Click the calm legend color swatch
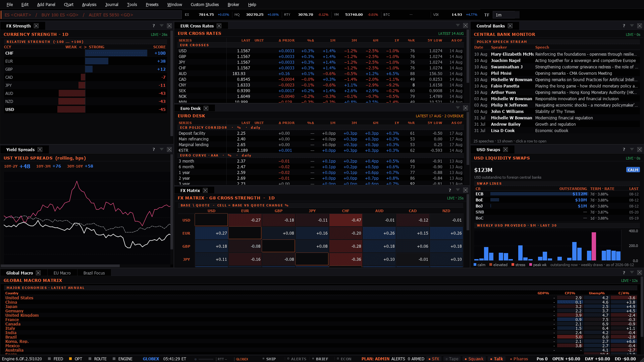The height and width of the screenshot is (362, 644). coord(475,265)
